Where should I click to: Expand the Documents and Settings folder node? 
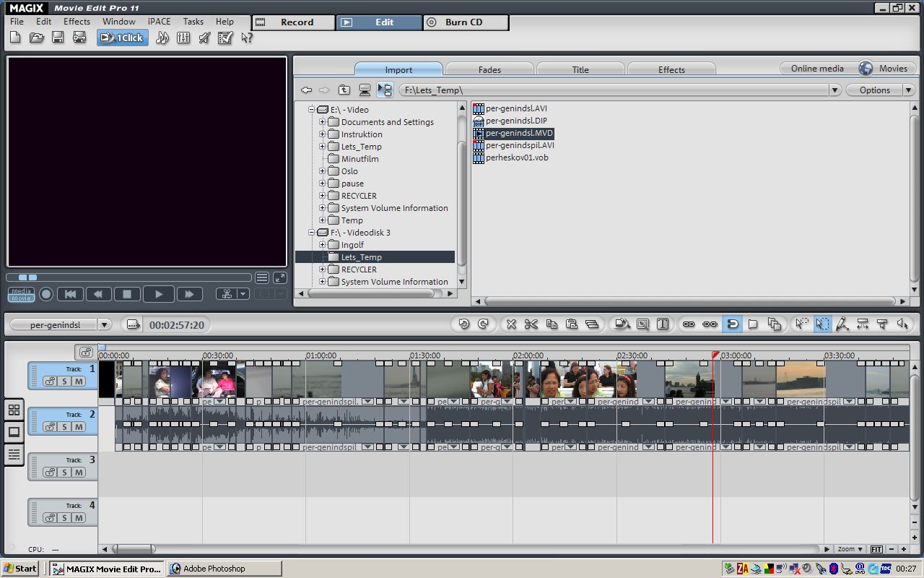[x=323, y=122]
